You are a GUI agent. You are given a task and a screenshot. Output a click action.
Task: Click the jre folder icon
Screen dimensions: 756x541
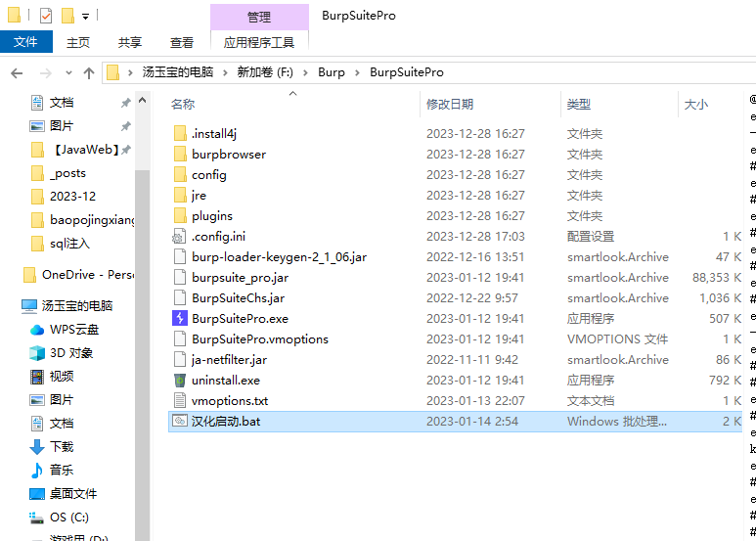(180, 196)
